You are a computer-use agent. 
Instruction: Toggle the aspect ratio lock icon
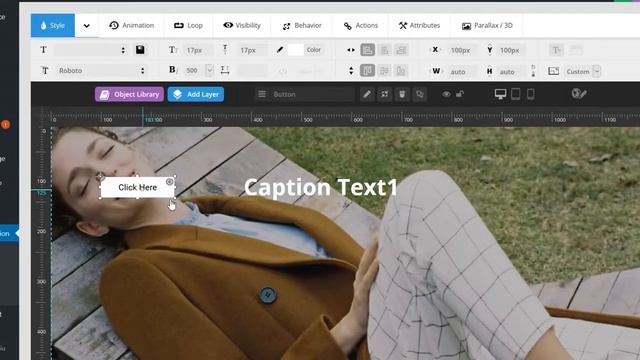pos(533,71)
